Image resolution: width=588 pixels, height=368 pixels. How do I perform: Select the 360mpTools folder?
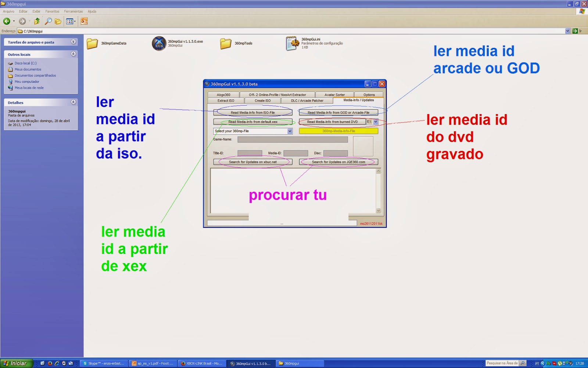click(x=236, y=43)
